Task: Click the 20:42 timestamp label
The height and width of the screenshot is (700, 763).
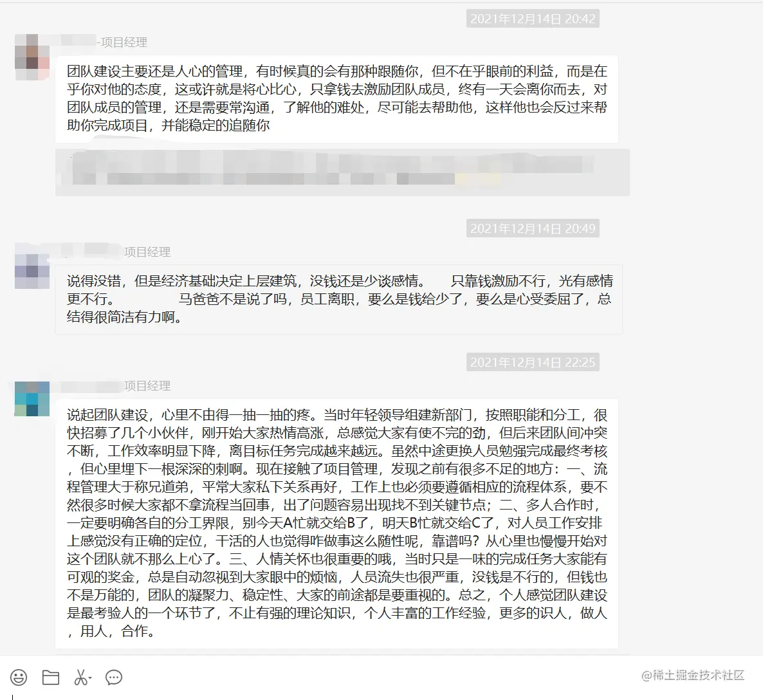Action: coord(533,19)
